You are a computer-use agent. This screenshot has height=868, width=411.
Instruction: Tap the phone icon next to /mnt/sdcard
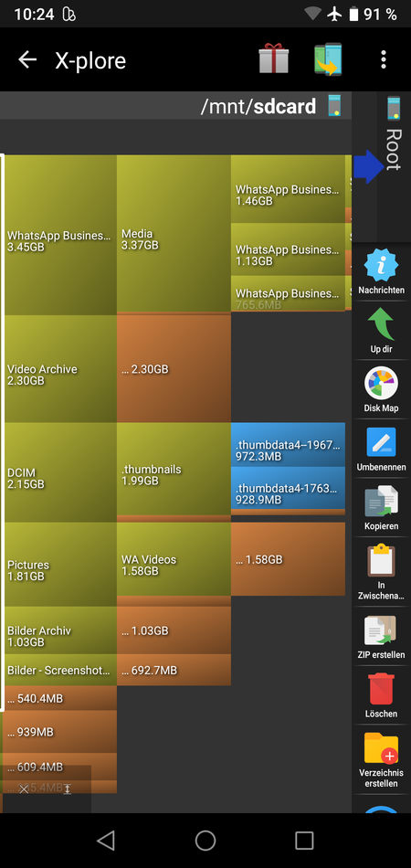point(334,105)
